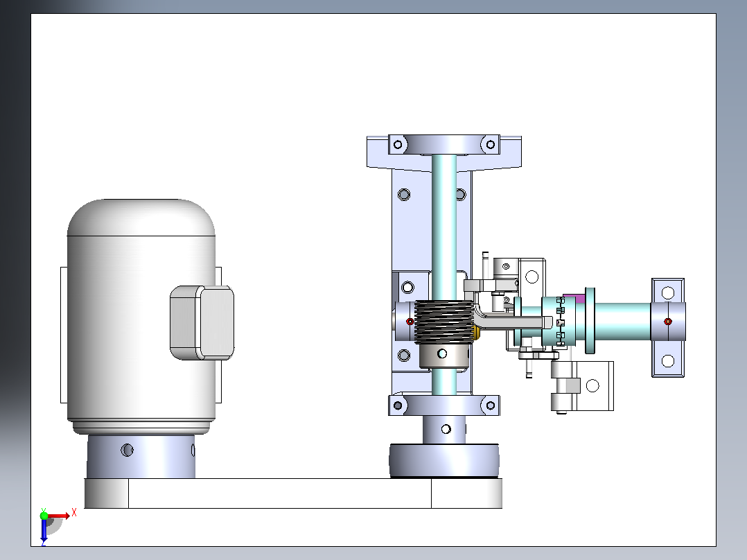Click the green Y axis ball on the triad
The image size is (747, 560).
click(44, 515)
